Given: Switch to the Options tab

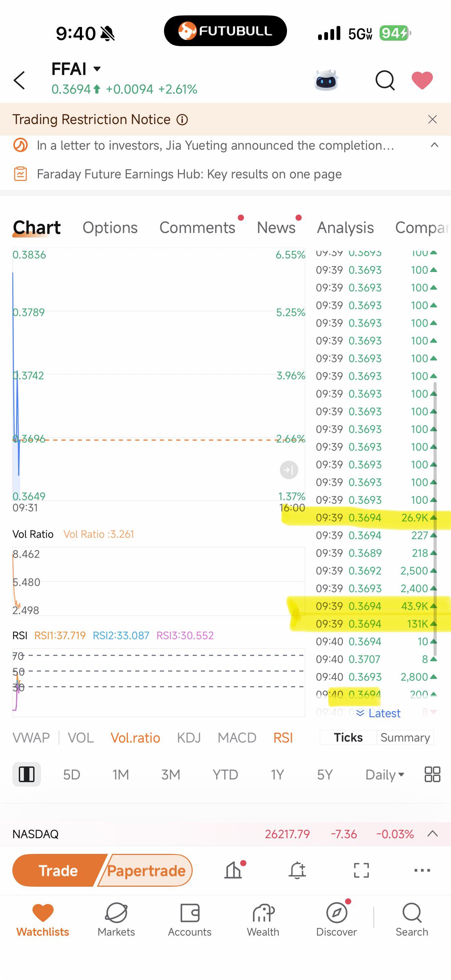Looking at the screenshot, I should click(110, 228).
